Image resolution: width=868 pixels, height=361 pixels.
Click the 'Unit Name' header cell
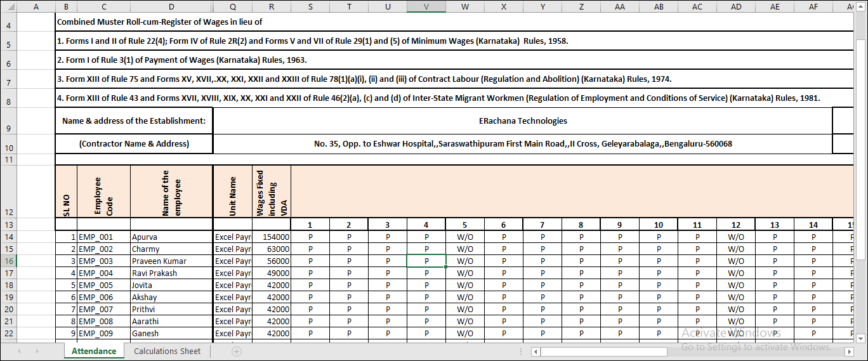pyautogui.click(x=232, y=192)
